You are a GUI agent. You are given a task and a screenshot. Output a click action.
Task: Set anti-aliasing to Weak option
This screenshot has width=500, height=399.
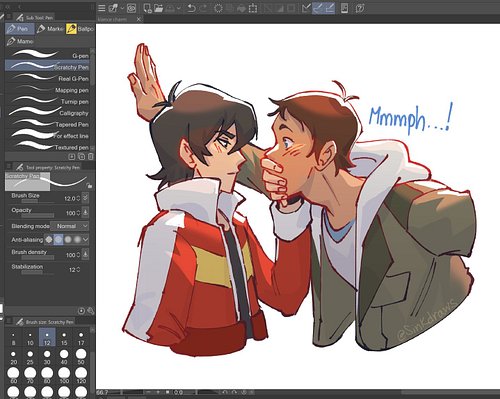point(58,239)
